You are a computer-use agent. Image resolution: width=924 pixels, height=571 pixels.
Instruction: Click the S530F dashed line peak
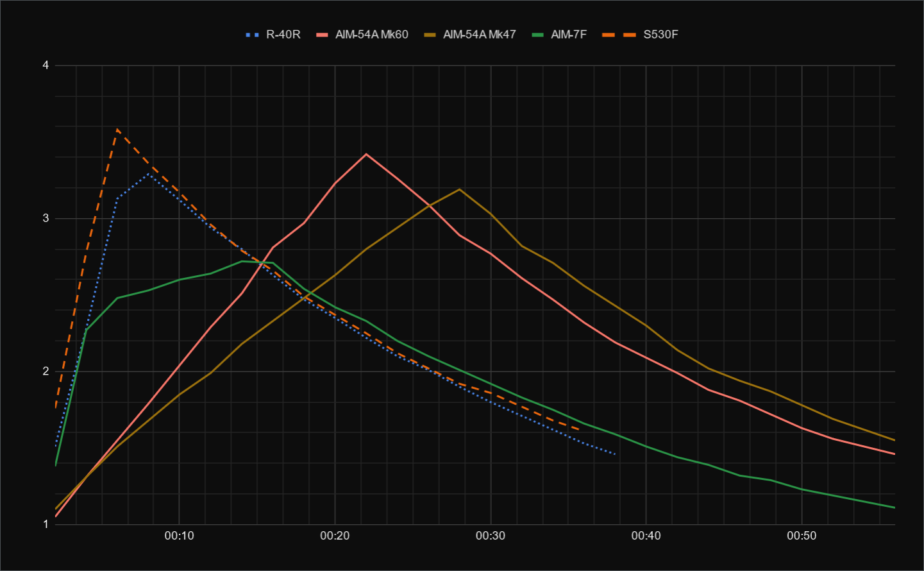coord(117,130)
